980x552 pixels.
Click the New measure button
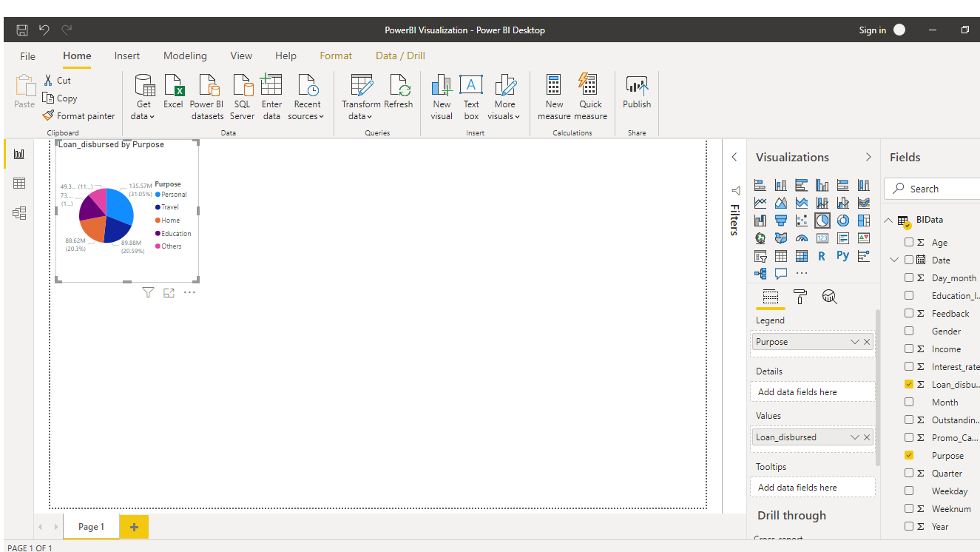click(x=554, y=96)
